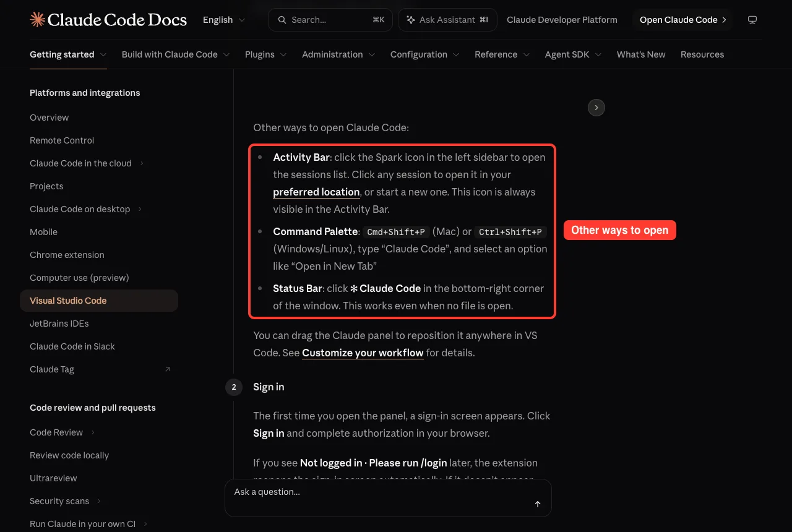Toggle the theme with the monitor icon
Image resolution: width=792 pixels, height=532 pixels.
click(x=752, y=20)
